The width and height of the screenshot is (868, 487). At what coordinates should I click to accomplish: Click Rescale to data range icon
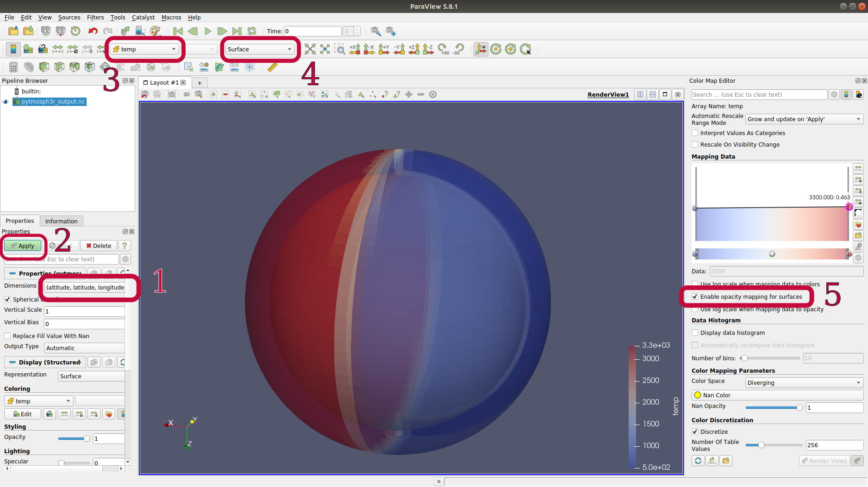click(x=58, y=49)
